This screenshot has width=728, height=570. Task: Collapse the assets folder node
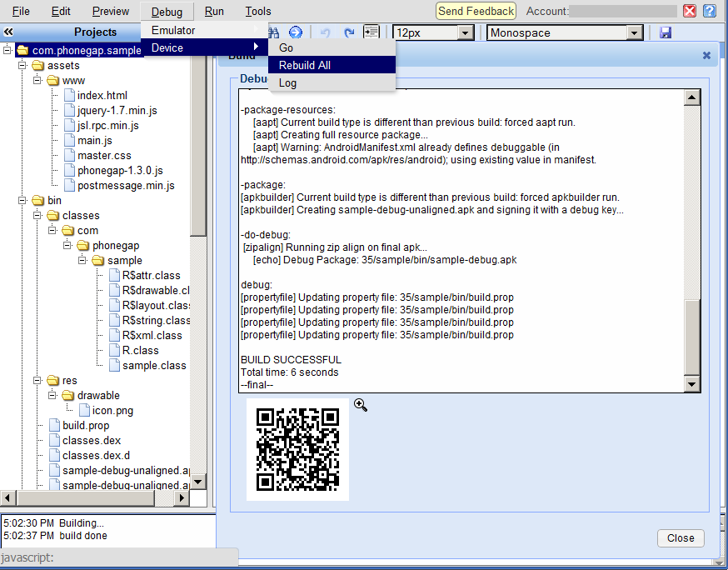(22, 65)
